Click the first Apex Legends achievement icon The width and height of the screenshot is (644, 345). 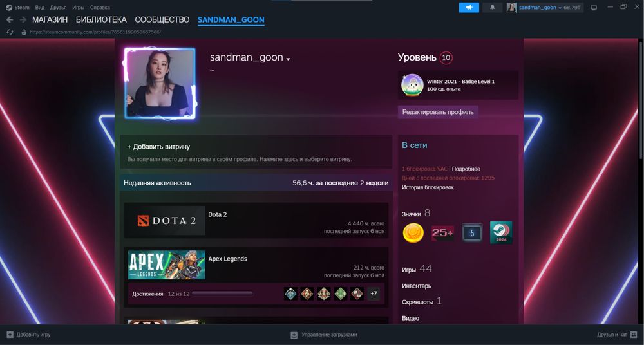[x=290, y=294]
